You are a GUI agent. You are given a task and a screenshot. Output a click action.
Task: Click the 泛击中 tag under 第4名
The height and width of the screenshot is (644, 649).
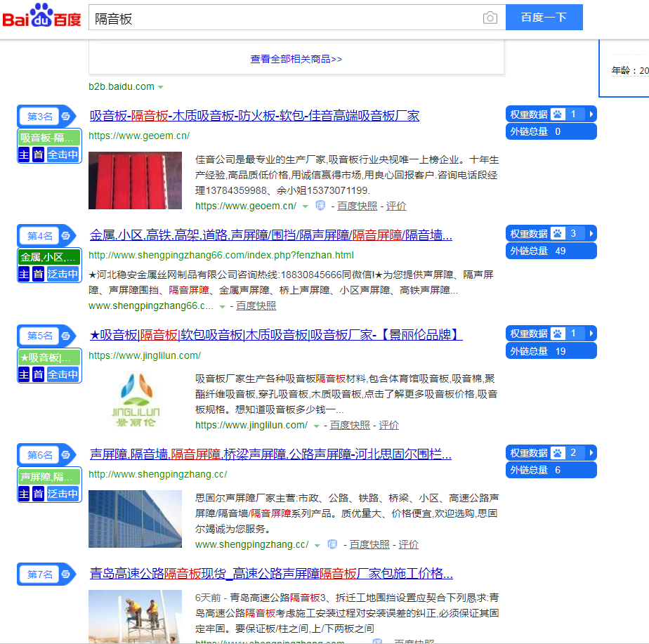[x=63, y=274]
